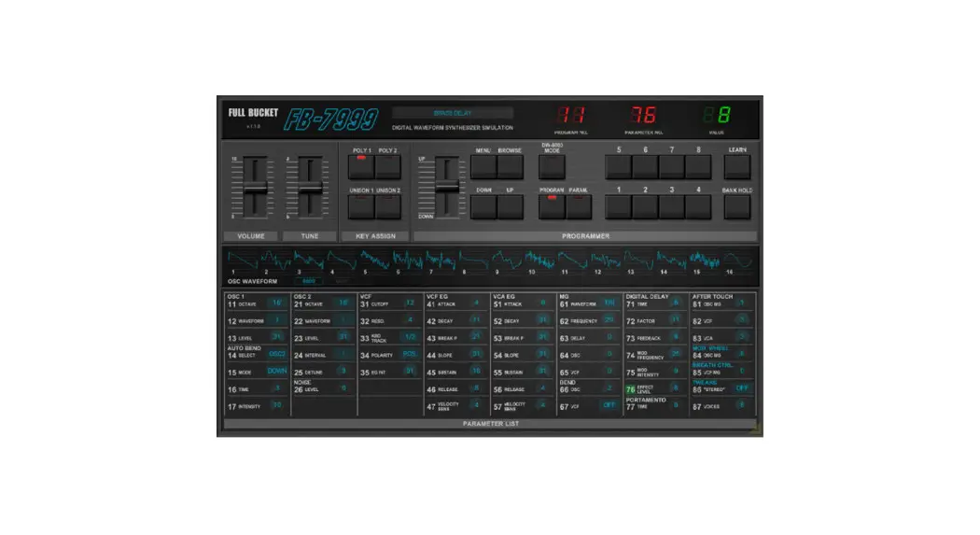Activate the PARAM entry mode button
Screen dimensions: 980x535
[578, 207]
